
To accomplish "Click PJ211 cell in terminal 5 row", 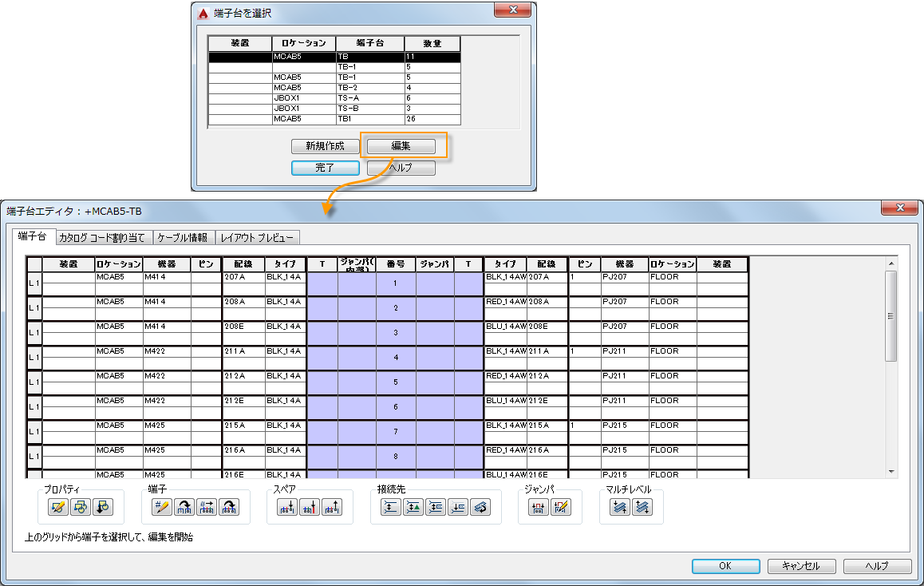I will [x=625, y=376].
